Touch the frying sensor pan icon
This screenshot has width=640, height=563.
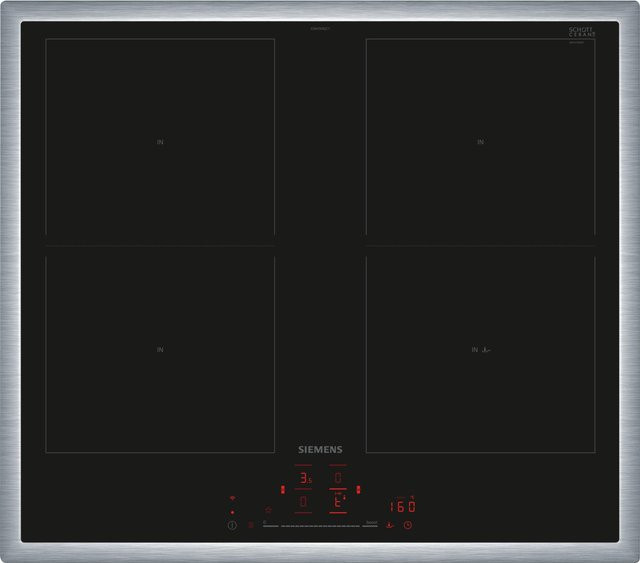[390, 525]
